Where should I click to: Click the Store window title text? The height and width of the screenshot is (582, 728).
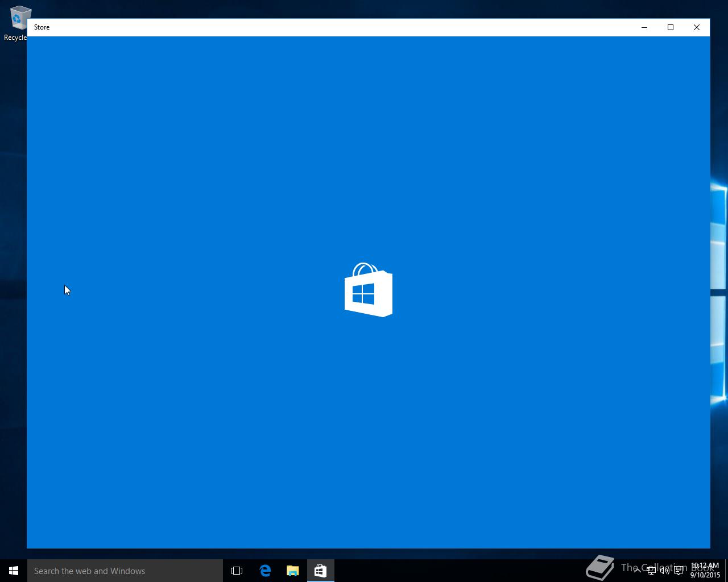point(42,27)
